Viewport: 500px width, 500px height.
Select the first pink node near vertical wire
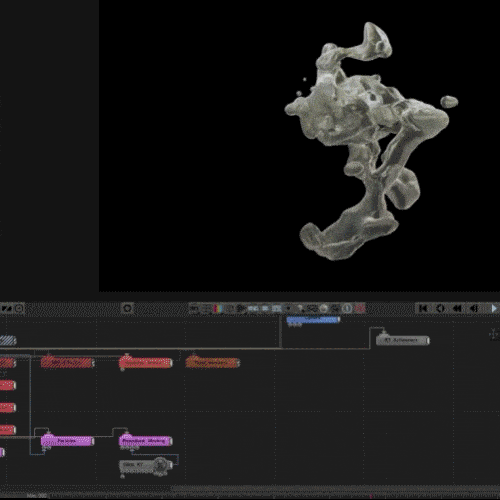point(68,441)
